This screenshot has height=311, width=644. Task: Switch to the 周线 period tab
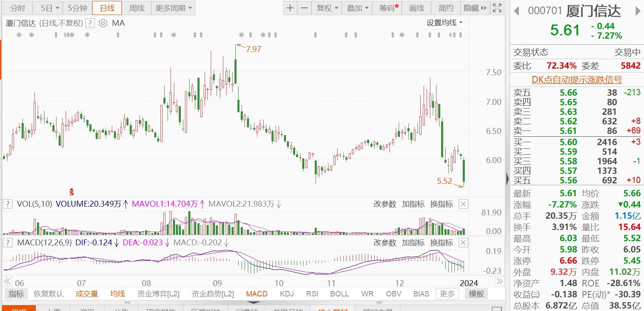click(x=136, y=8)
